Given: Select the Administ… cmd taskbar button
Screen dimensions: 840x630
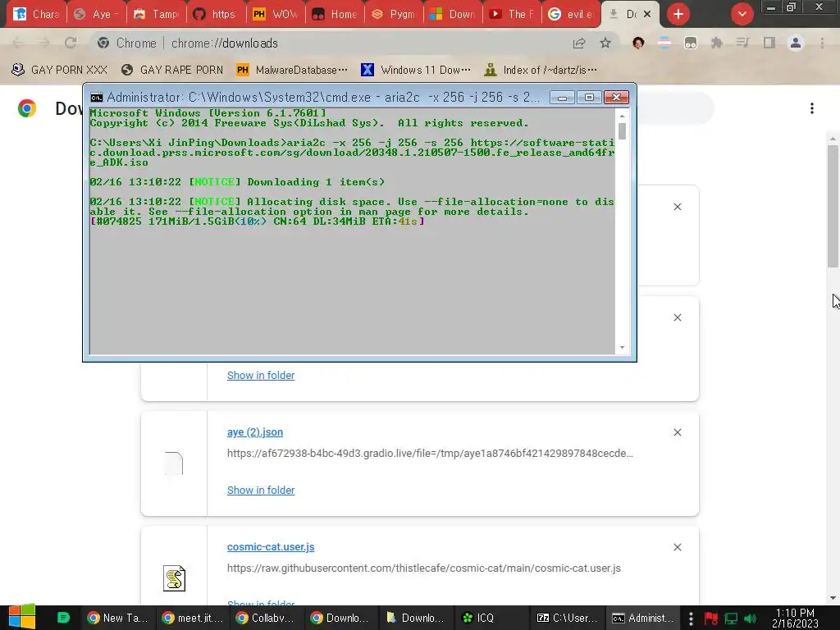Looking at the screenshot, I should click(643, 618).
